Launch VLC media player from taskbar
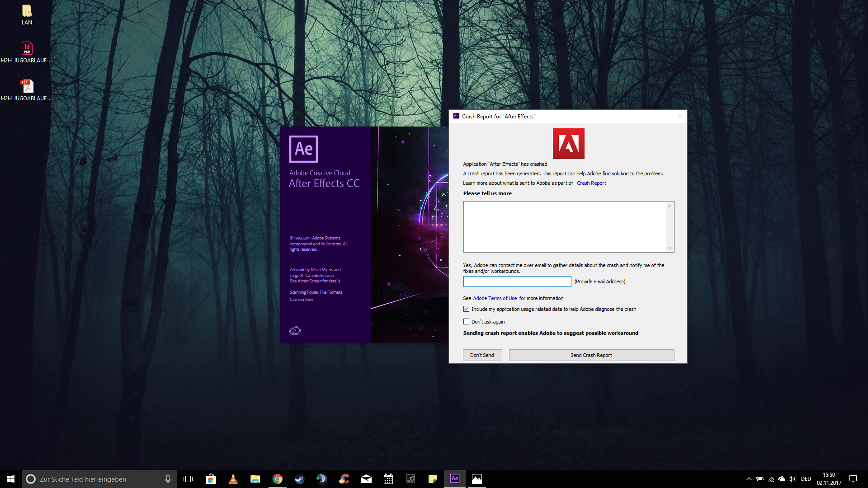868x488 pixels. pyautogui.click(x=233, y=479)
